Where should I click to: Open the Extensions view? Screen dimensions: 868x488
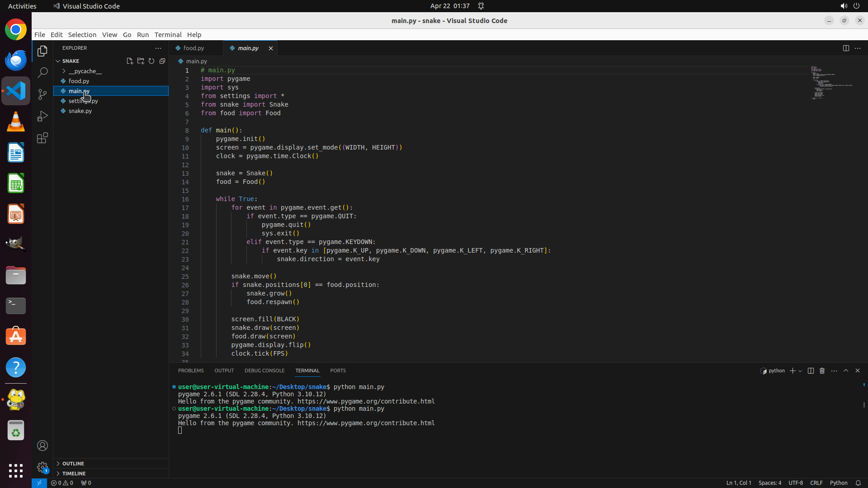tap(42, 138)
